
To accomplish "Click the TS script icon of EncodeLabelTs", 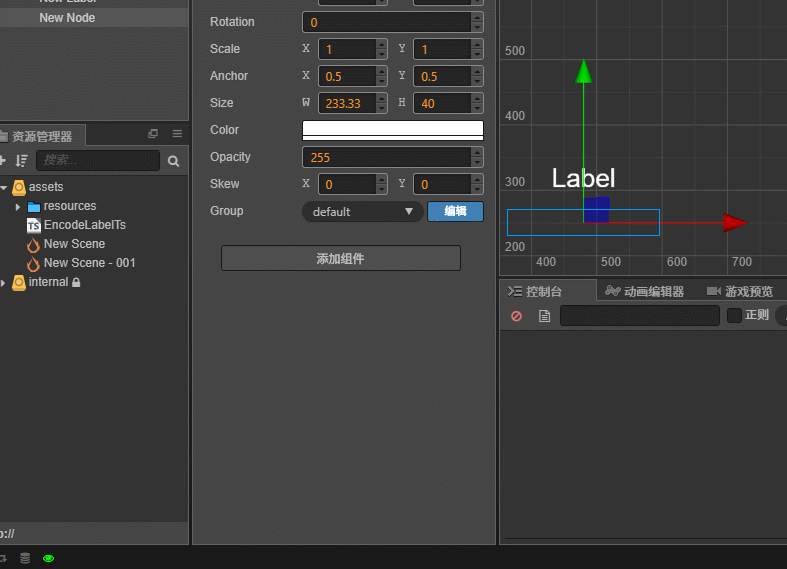I will click(34, 225).
